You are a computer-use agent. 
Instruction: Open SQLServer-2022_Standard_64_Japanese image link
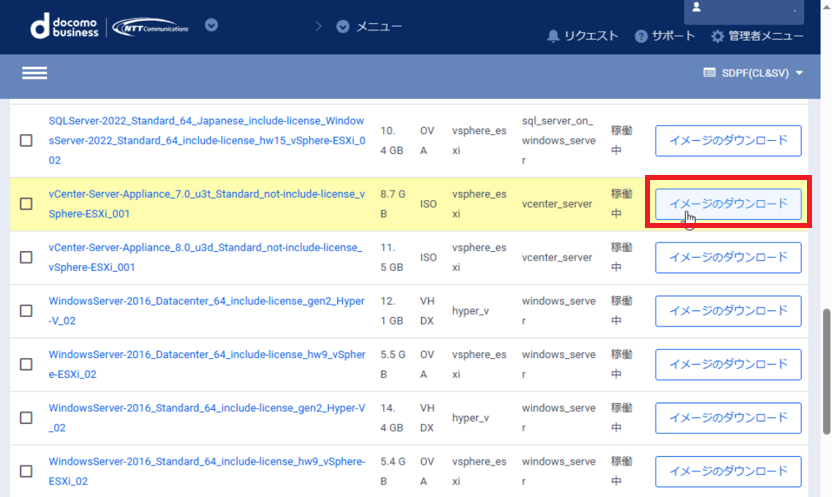[207, 141]
